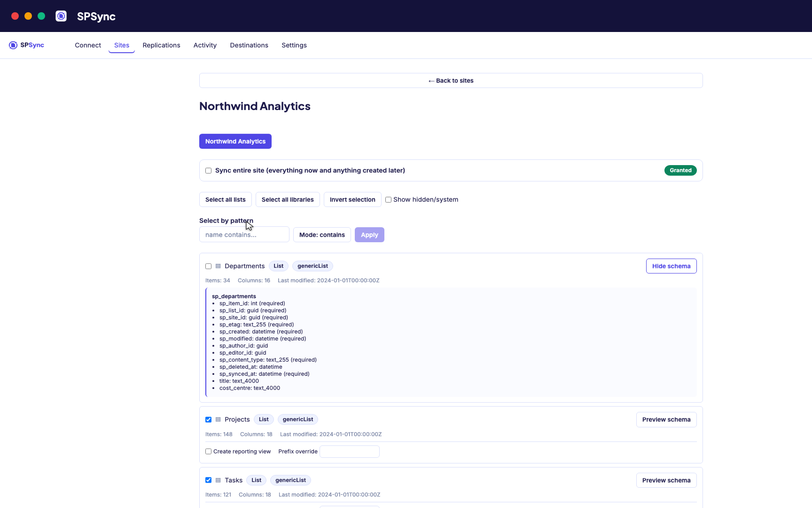Click the SPSync brand icon in navbar
The image size is (812, 508).
coord(13,45)
